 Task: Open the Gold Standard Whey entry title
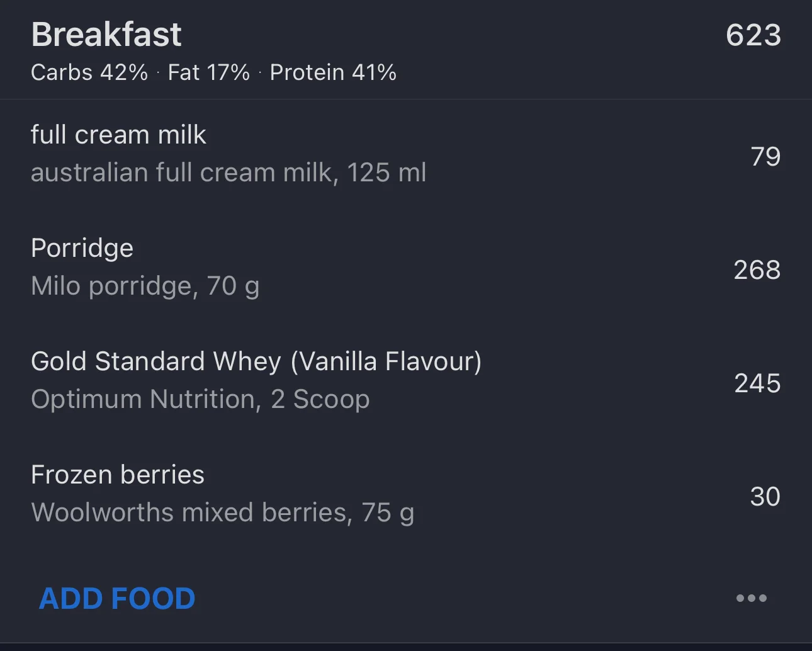point(157,361)
